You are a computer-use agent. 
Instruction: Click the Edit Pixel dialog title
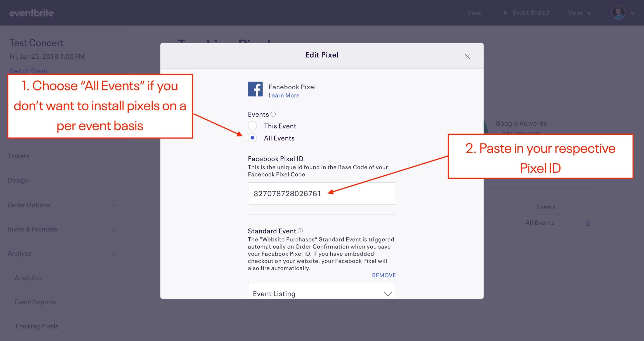pos(322,55)
